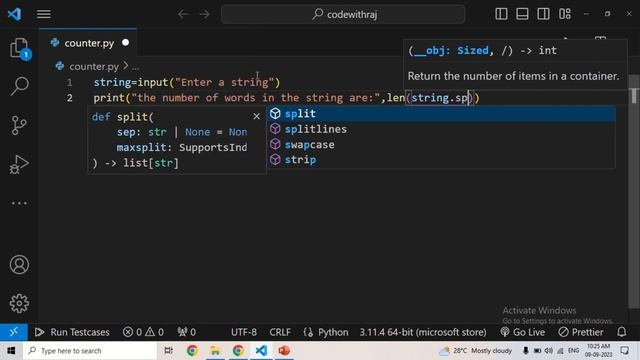Viewport: 640px width, 360px height.
Task: Close the split documentation popup
Action: pos(256,116)
